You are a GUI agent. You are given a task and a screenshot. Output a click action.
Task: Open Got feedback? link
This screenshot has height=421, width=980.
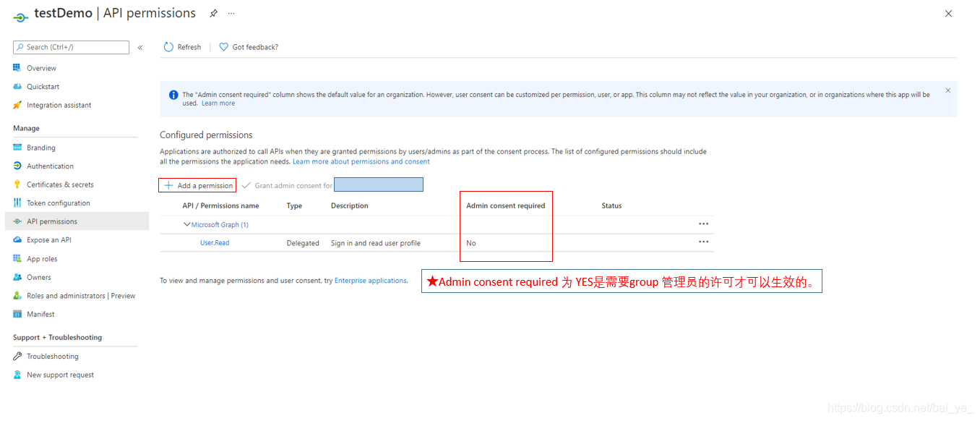point(248,47)
